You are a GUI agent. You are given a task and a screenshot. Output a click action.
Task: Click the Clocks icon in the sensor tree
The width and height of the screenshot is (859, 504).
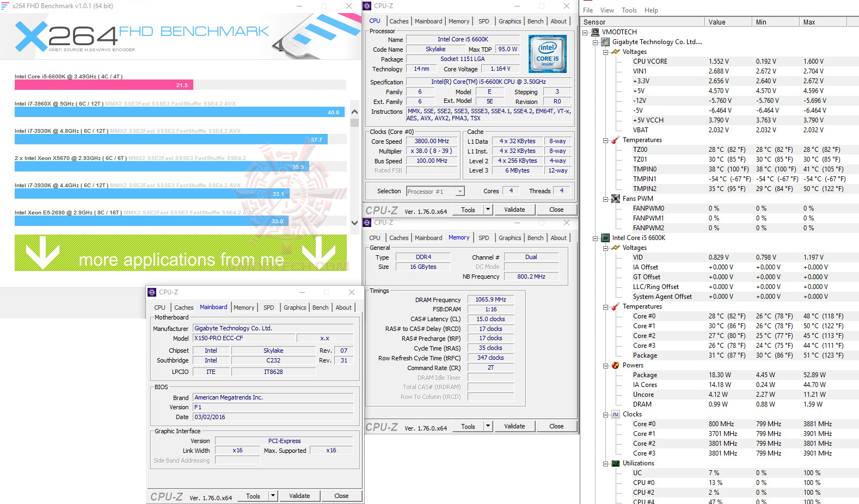click(x=616, y=414)
